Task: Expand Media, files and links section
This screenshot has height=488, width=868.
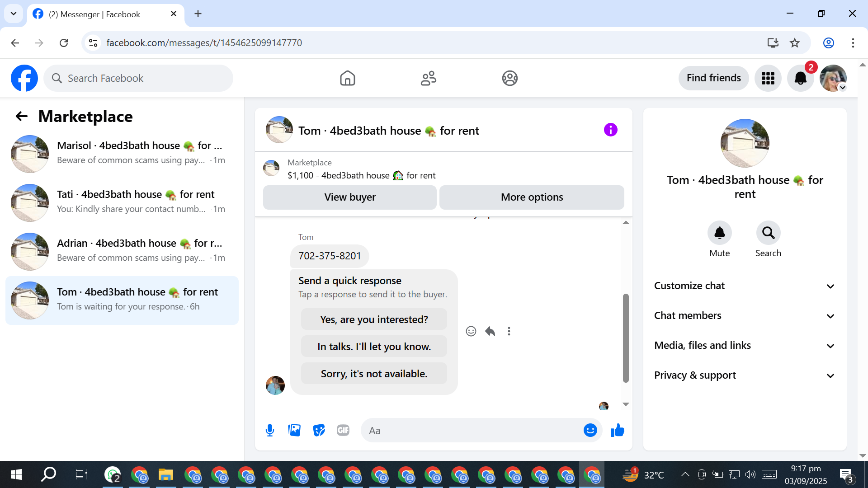Action: (745, 346)
